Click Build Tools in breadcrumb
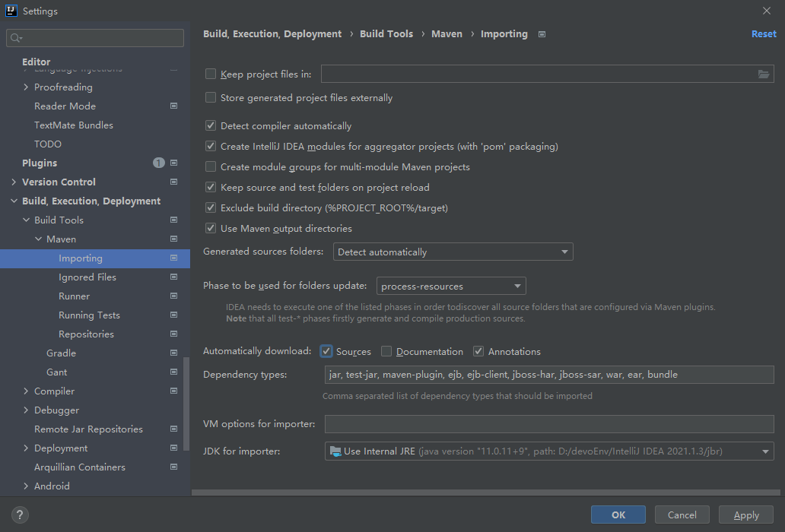785x532 pixels. click(386, 34)
